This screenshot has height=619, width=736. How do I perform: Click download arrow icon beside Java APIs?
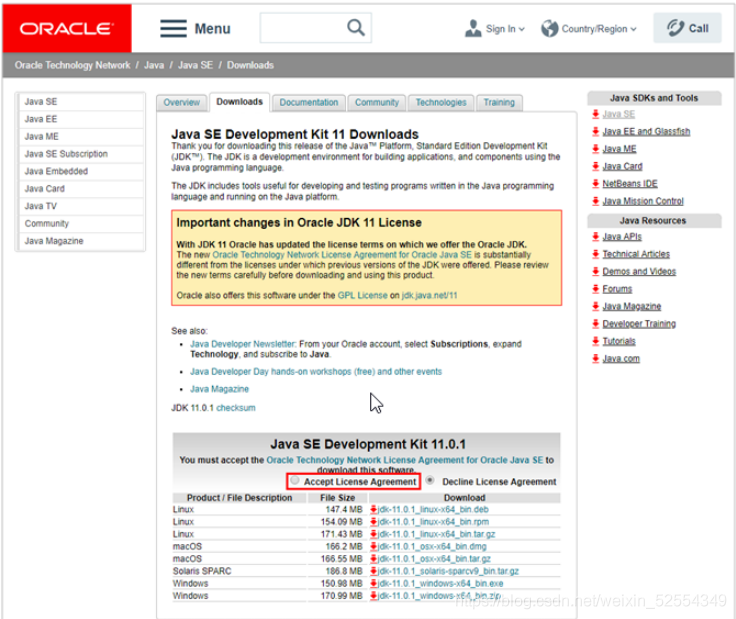(596, 236)
